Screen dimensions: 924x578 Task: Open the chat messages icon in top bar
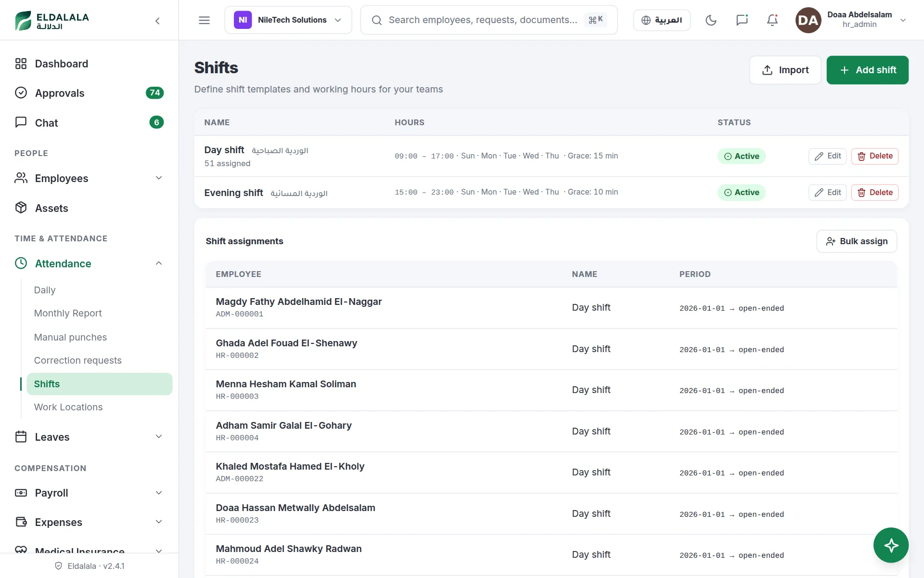pos(742,20)
